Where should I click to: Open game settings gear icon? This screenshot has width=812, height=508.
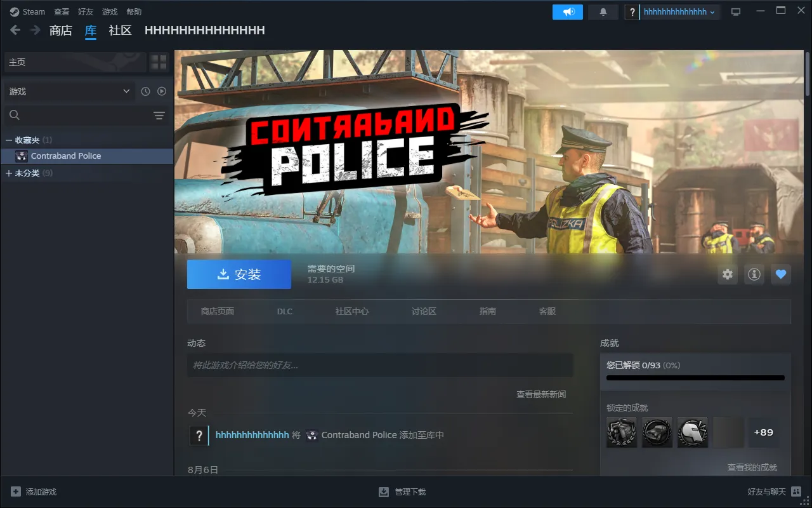coord(728,274)
